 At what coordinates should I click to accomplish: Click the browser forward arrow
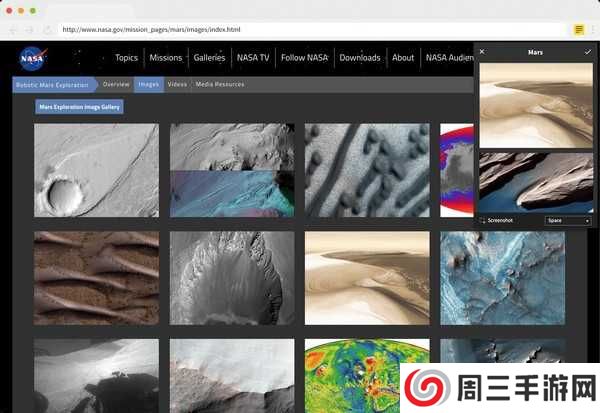point(29,30)
